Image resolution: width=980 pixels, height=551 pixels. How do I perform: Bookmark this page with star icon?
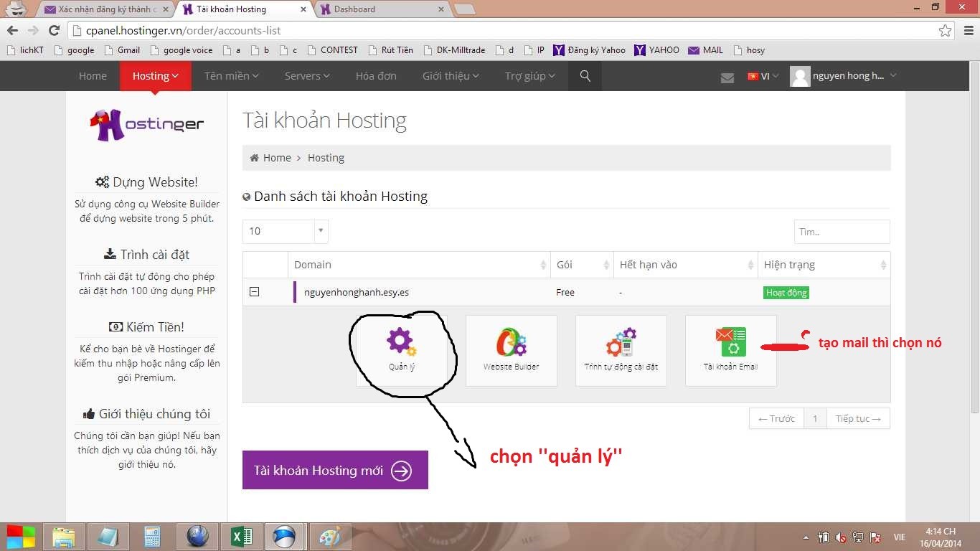tap(946, 30)
